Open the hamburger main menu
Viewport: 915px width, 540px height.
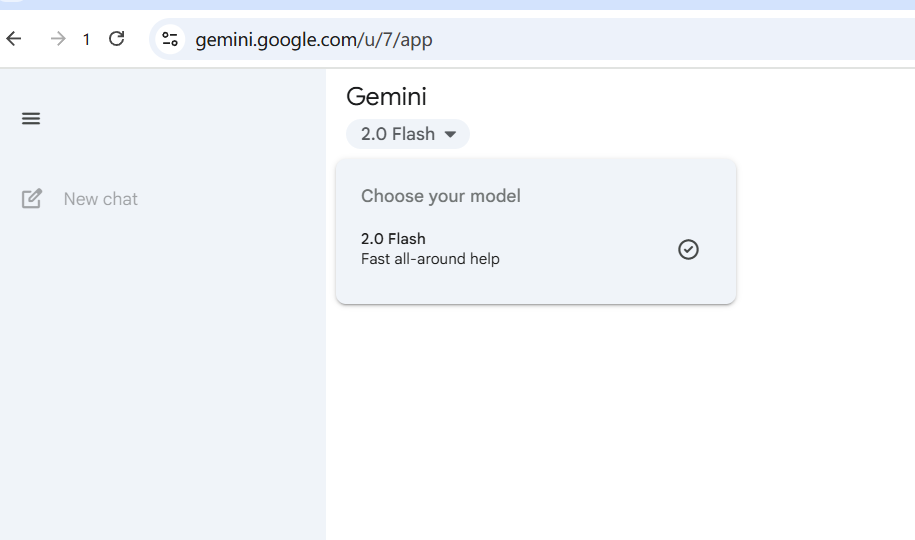tap(31, 119)
